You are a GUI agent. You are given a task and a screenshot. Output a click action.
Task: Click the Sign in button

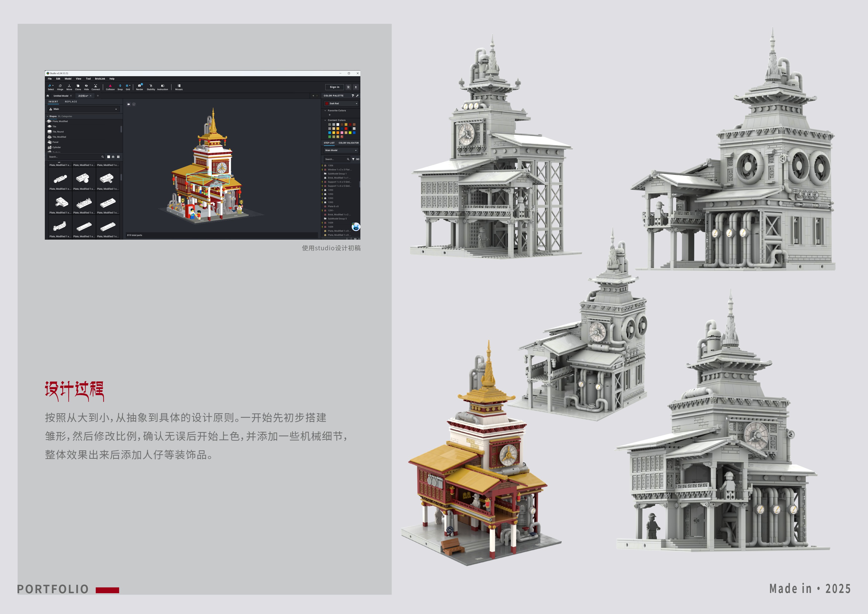tap(334, 87)
